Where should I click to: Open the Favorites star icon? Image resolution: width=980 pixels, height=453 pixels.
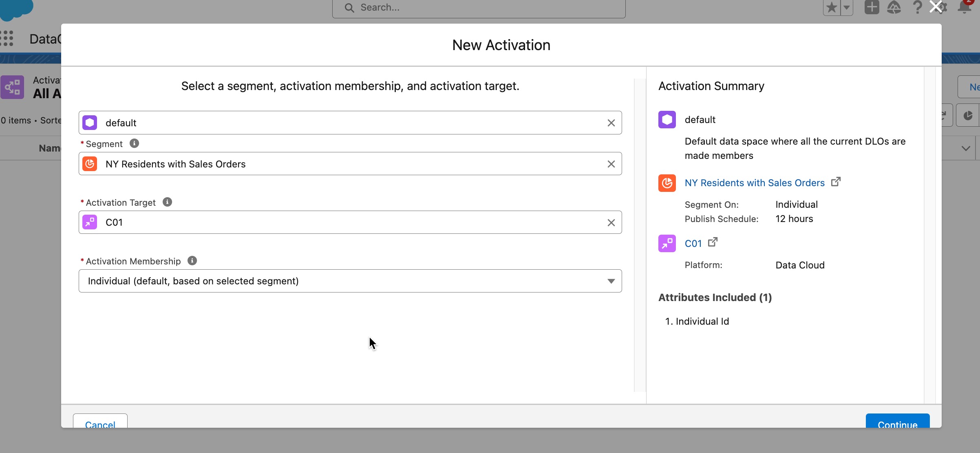tap(832, 7)
